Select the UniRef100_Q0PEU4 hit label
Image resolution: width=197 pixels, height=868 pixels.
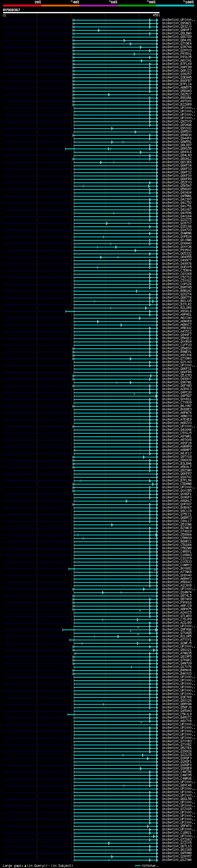pos(177,236)
